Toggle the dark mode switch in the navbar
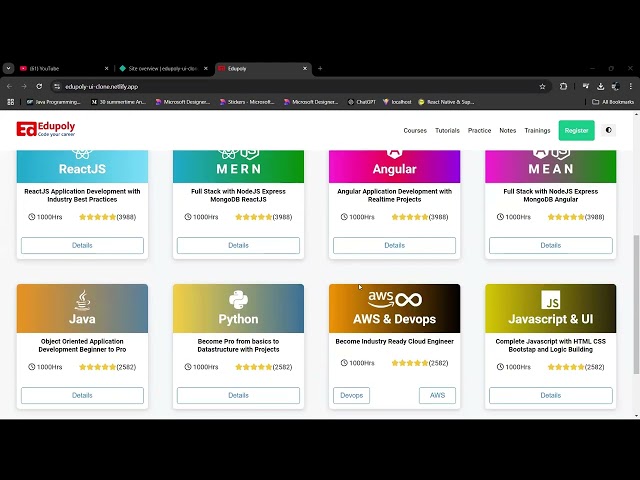Image resolution: width=640 pixels, height=480 pixels. tap(609, 130)
